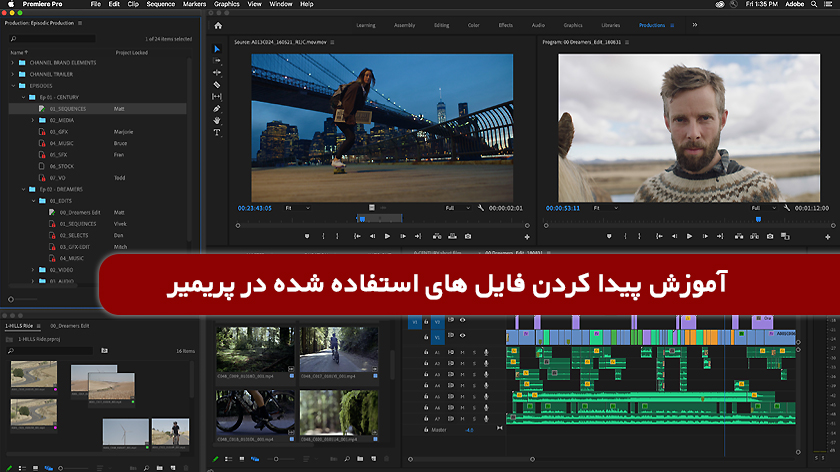Click Program monitor Go to Out button
The image size is (840, 472).
[720, 236]
